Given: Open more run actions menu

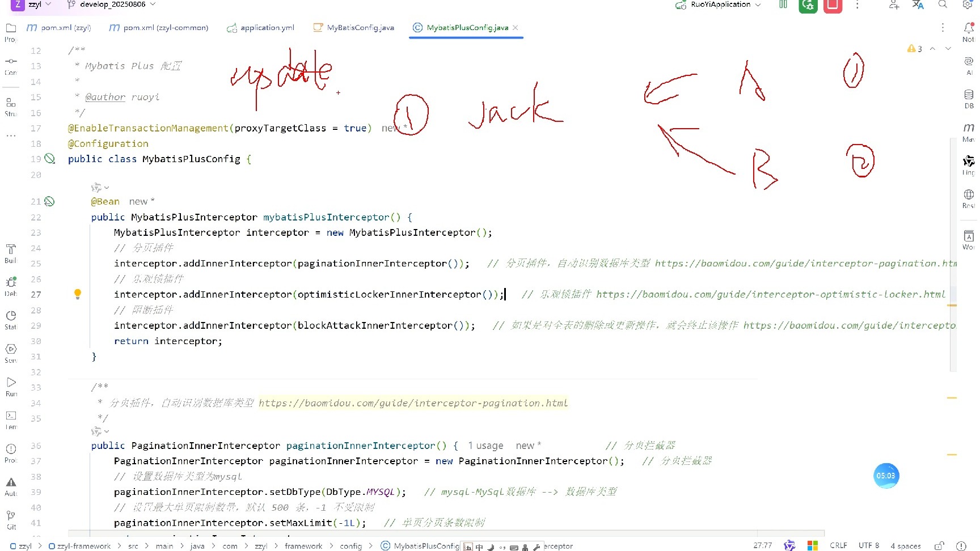Looking at the screenshot, I should click(857, 5).
